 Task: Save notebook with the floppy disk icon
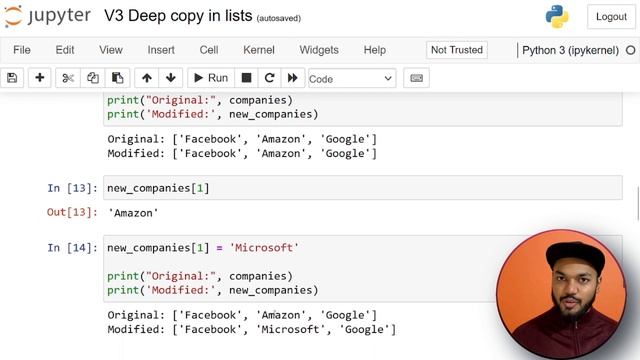(12, 78)
